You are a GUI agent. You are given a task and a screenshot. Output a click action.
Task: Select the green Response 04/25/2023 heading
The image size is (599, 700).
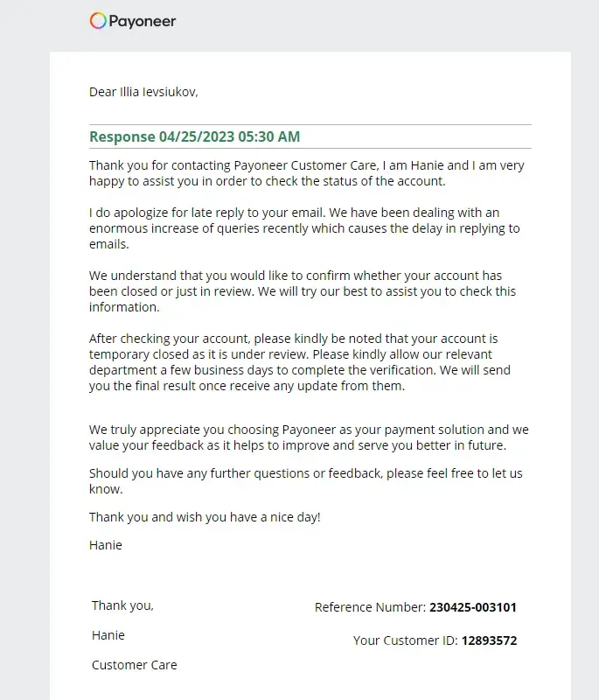click(194, 137)
